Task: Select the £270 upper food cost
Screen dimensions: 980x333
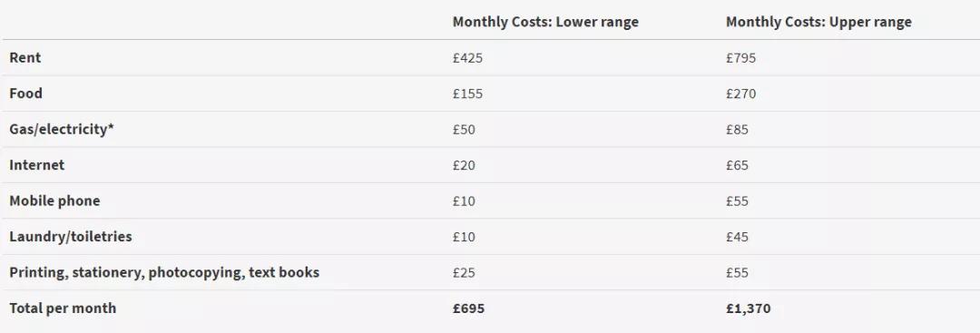Action: click(741, 93)
